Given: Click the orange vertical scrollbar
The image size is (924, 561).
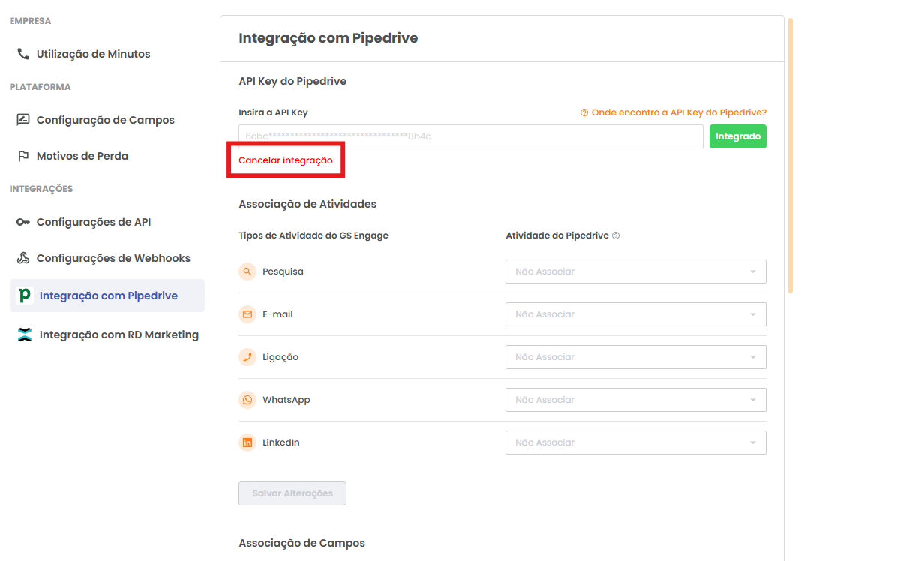Looking at the screenshot, I should [x=790, y=154].
